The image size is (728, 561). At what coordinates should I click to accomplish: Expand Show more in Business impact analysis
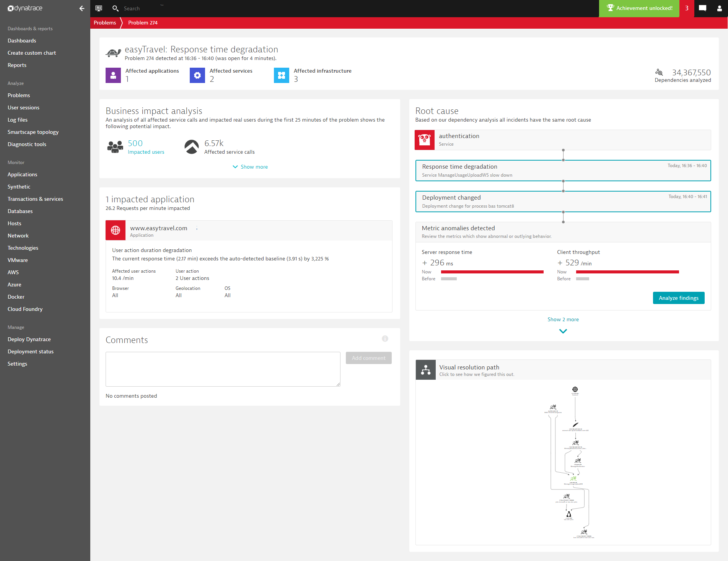click(250, 167)
